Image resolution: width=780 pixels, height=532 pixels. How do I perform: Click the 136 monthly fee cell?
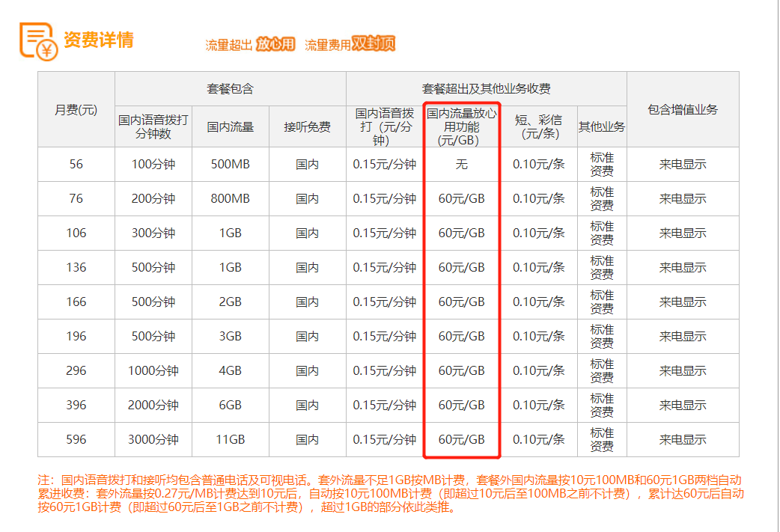click(x=76, y=267)
